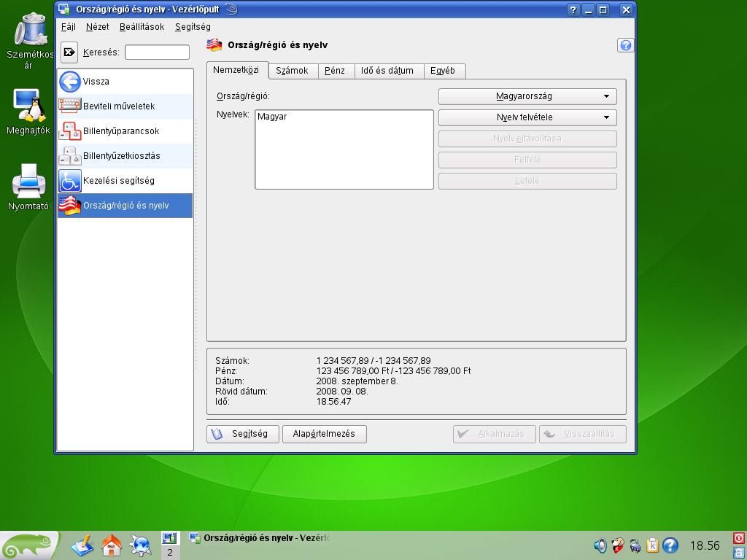This screenshot has height=560, width=747.
Task: Open Kezelési segítség accessibility item
Action: pyautogui.click(x=125, y=181)
